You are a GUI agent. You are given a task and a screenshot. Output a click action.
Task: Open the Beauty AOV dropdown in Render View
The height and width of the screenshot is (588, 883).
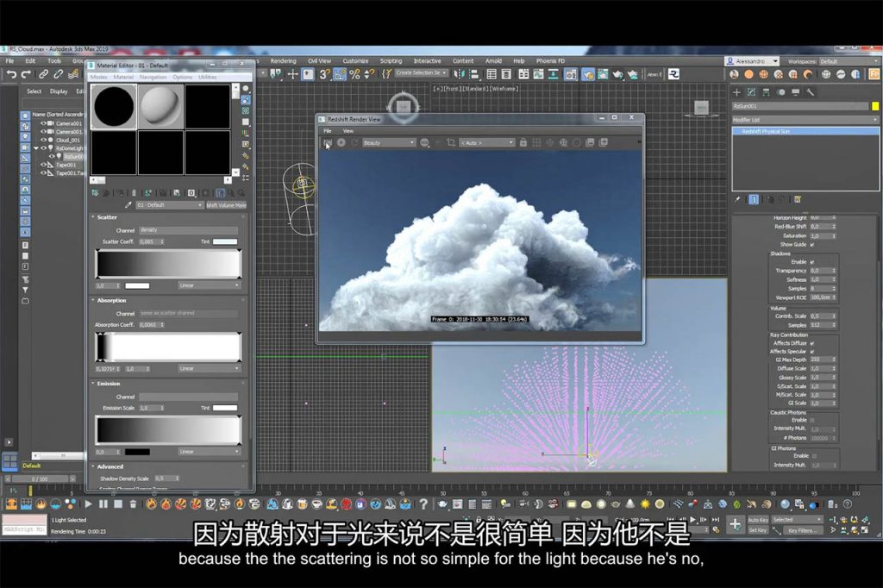pos(389,143)
